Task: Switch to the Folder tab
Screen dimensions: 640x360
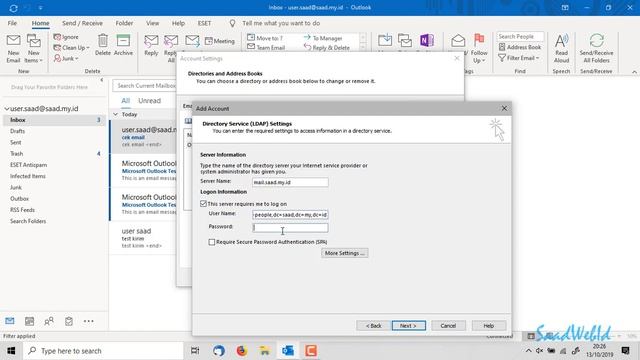Action: 124,23
